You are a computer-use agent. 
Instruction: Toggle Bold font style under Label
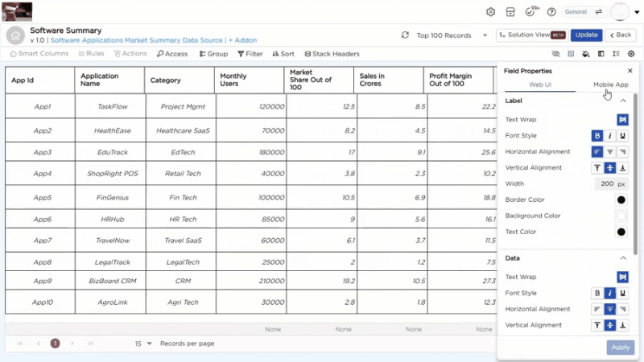[x=597, y=136]
